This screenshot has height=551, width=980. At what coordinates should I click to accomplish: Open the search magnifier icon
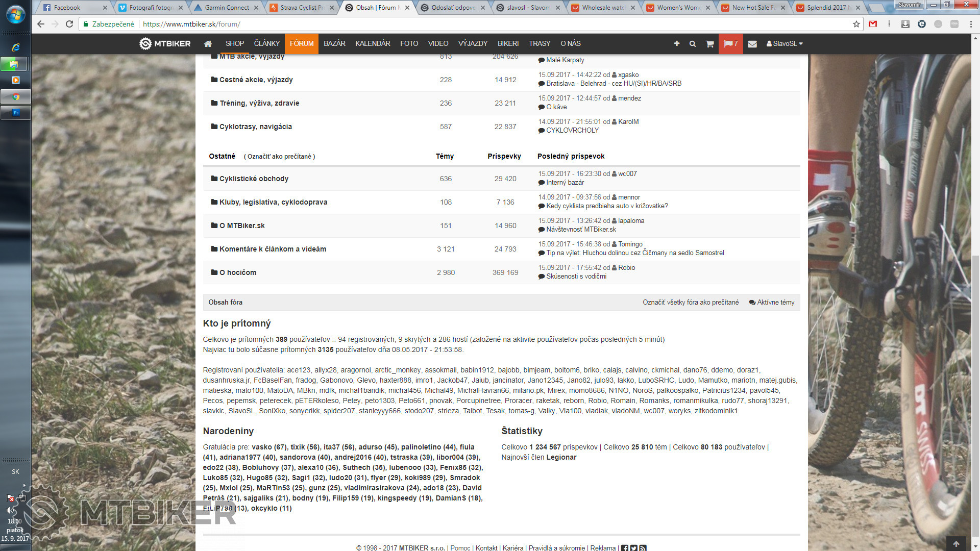693,44
